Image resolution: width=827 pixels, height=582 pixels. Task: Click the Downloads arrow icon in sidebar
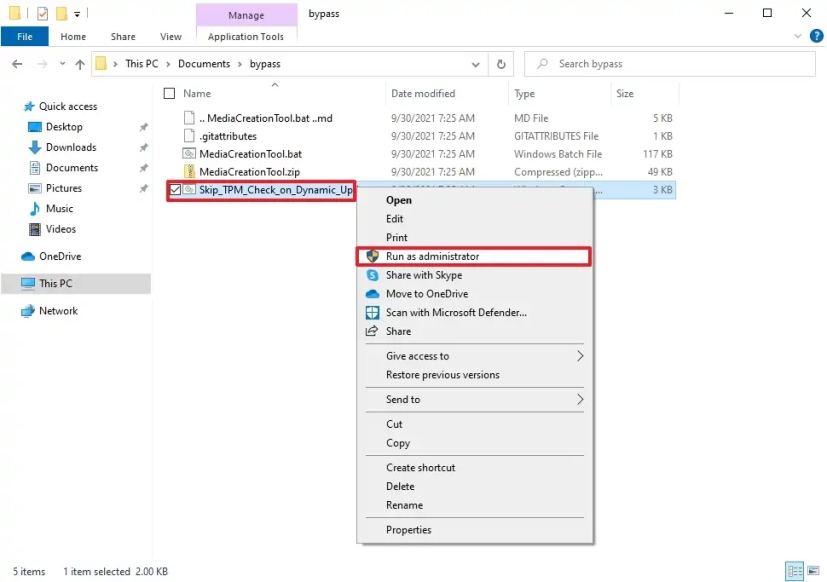click(x=35, y=147)
